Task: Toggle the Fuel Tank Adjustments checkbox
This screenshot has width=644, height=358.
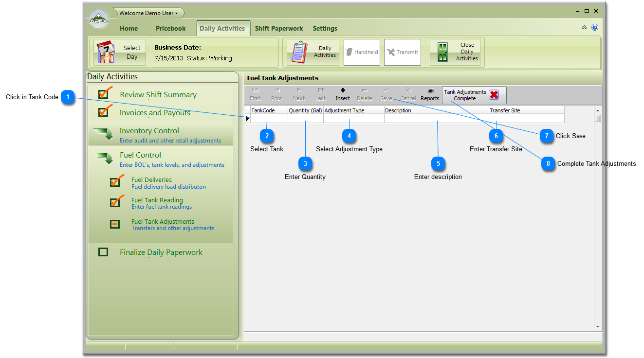Action: 115,224
